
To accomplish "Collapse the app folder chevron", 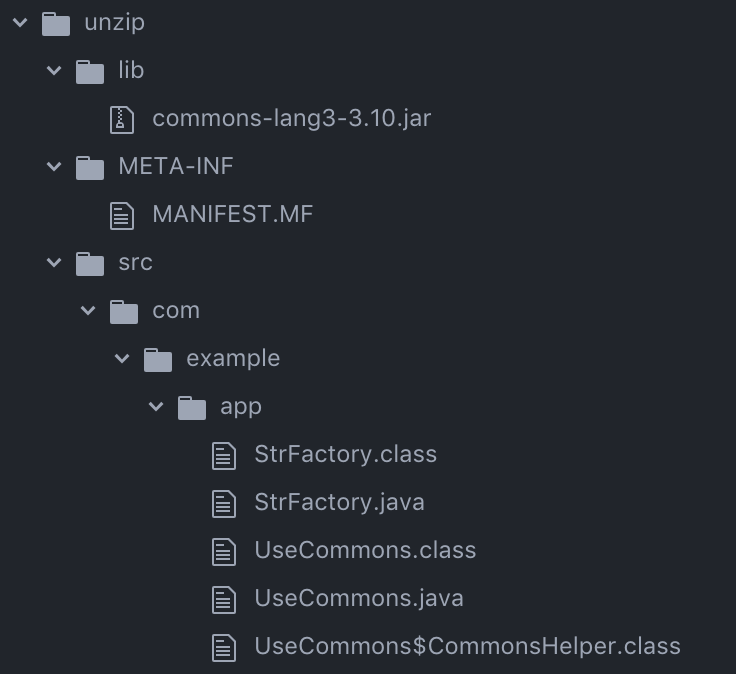I will pyautogui.click(x=156, y=407).
